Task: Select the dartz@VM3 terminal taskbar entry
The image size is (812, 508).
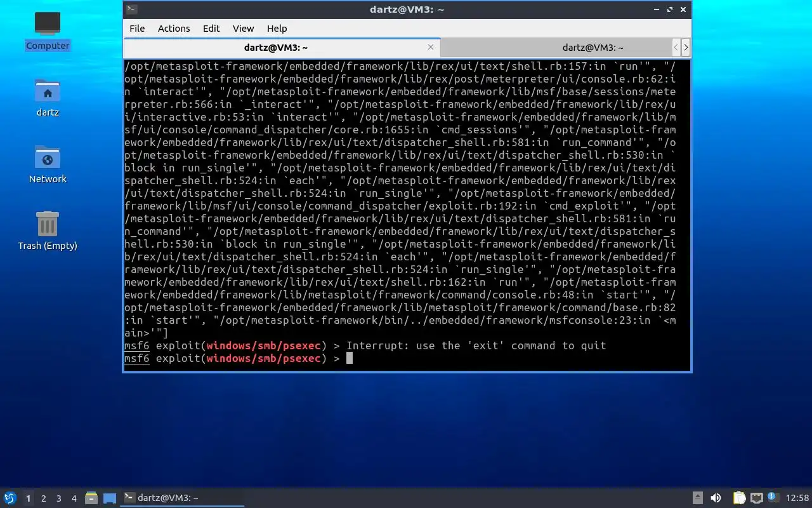Action: tap(182, 498)
